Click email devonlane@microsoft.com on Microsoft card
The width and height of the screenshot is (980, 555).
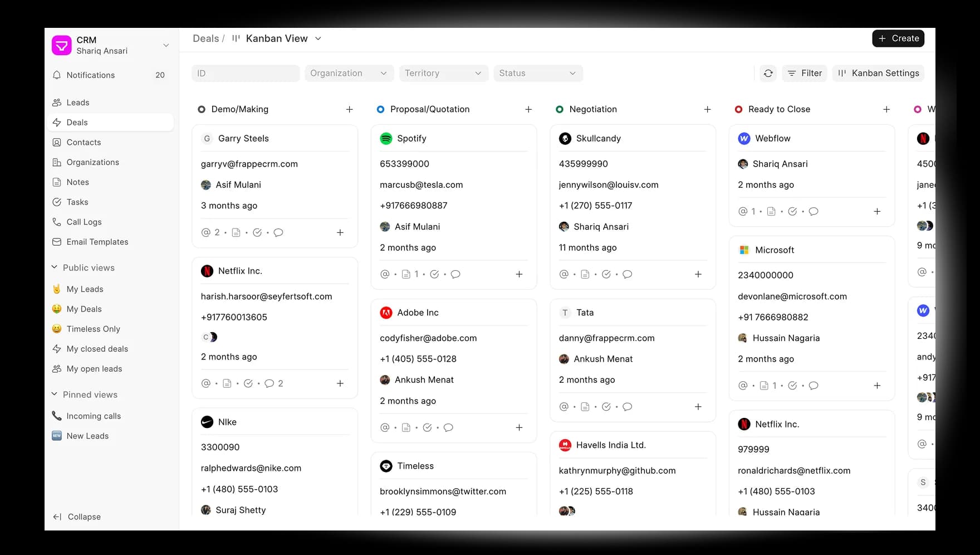point(792,296)
